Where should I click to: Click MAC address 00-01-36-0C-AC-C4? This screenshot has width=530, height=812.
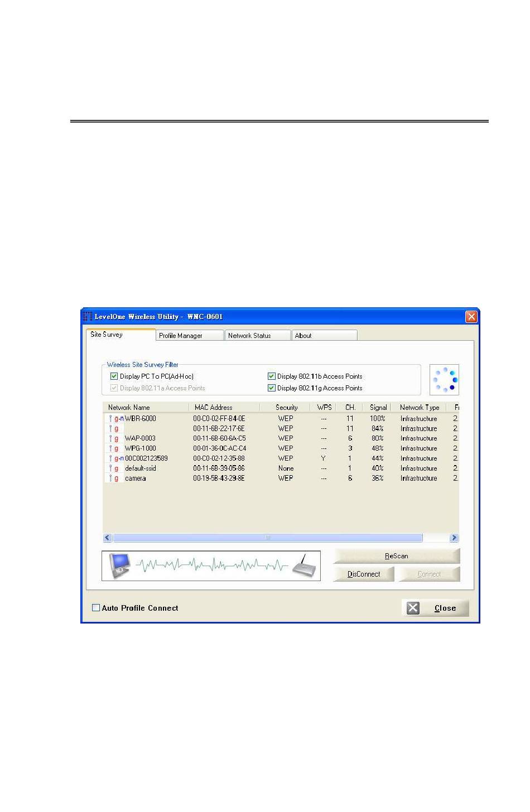pyautogui.click(x=220, y=449)
